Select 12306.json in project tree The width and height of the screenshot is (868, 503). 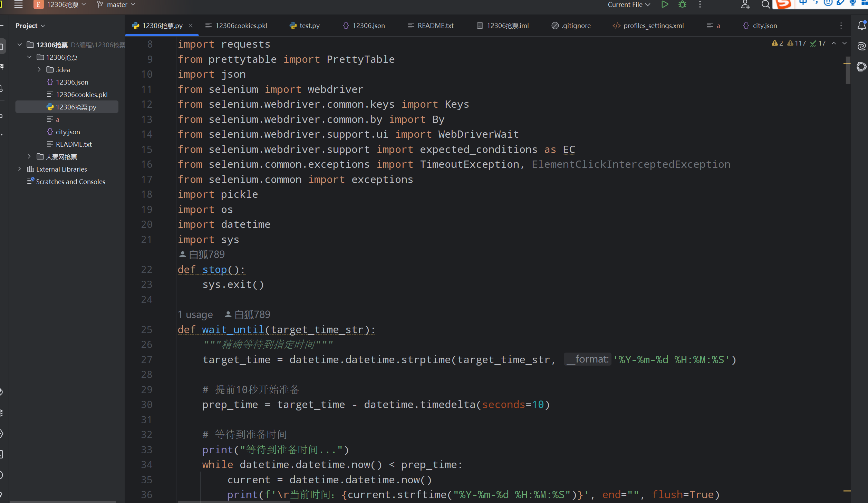pos(67,82)
